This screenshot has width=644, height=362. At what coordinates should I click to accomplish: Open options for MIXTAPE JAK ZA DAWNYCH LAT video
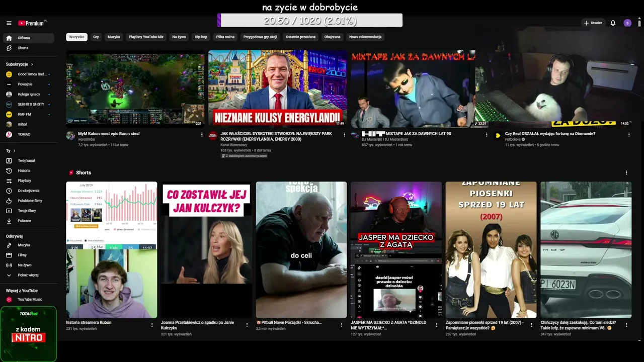(x=487, y=135)
